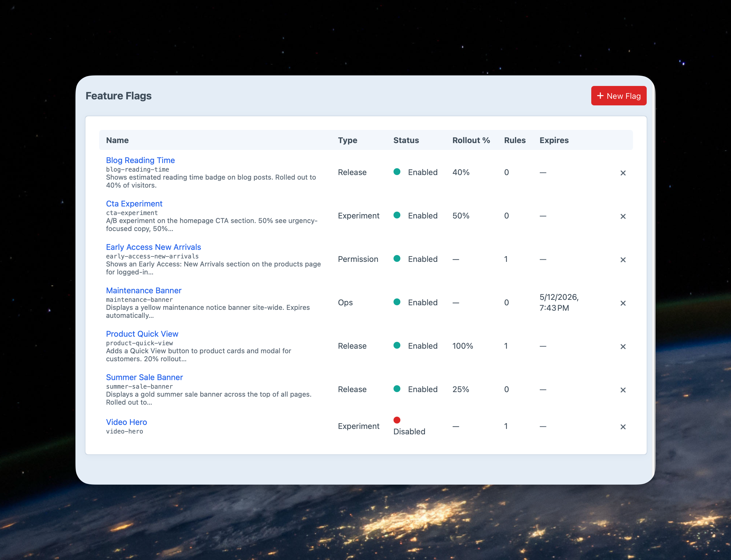Click the Release type in Summer Sale row
The height and width of the screenshot is (560, 731).
352,389
